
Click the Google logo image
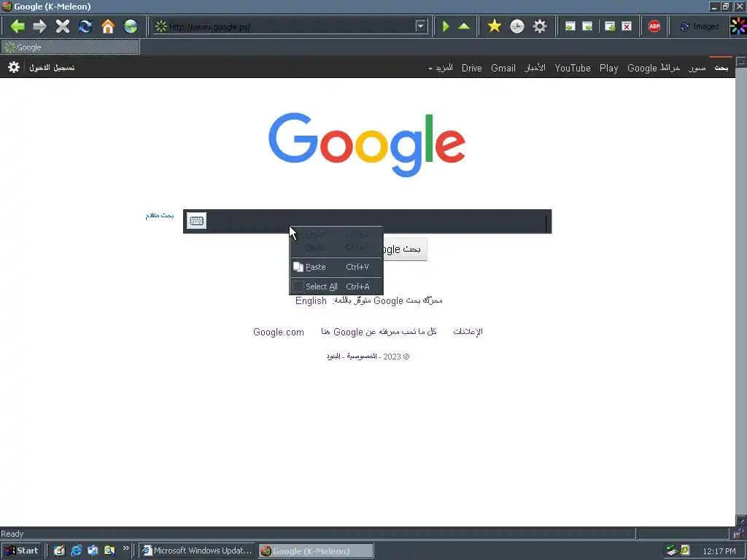(367, 144)
